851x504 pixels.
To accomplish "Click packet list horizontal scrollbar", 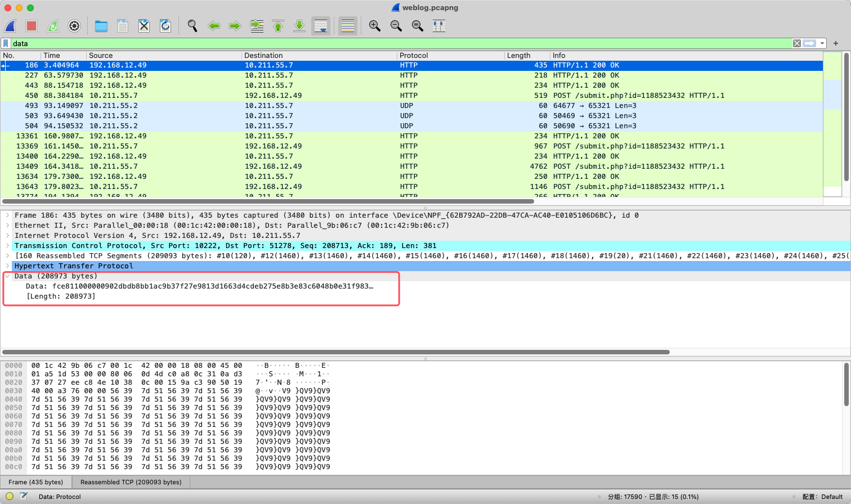I will tap(268, 201).
